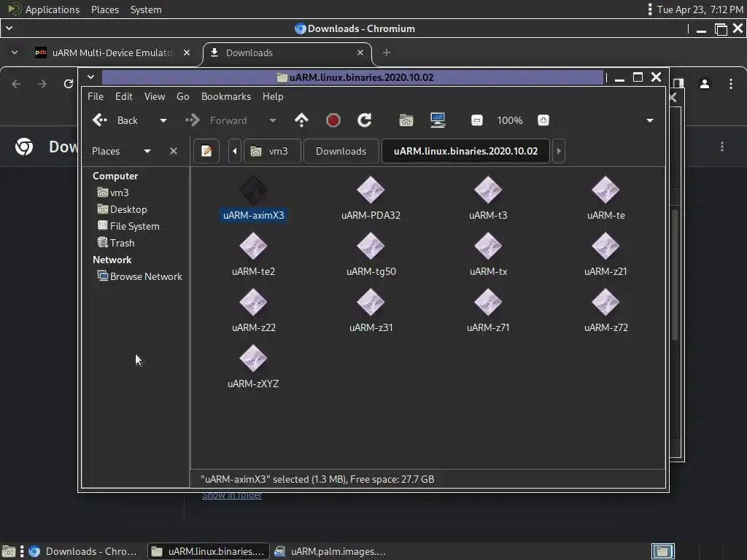
Task: Open Back history dropdown arrow
Action: point(163,120)
